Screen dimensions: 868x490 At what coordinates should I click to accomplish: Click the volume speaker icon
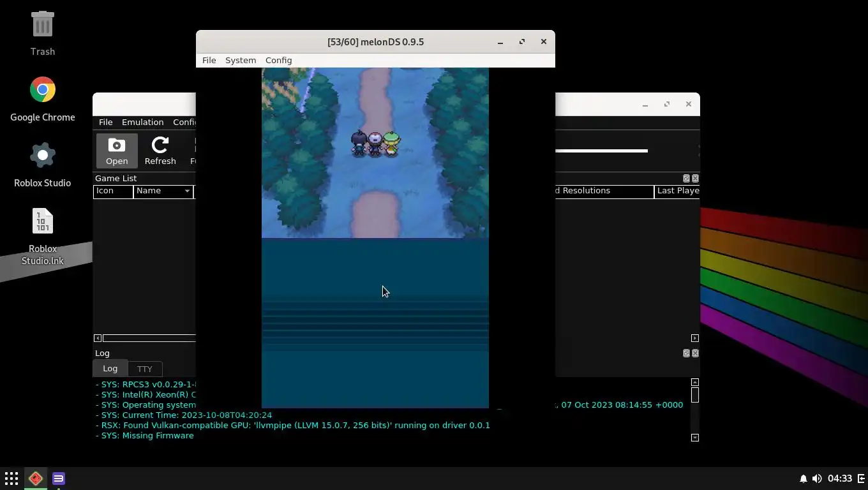coord(816,479)
